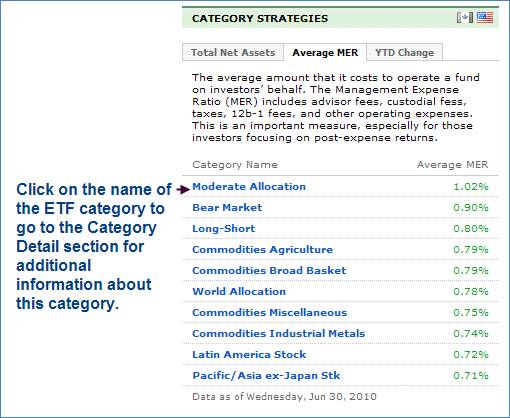This screenshot has width=510, height=418.
Task: Open the World Allocation category
Action: pos(239,292)
